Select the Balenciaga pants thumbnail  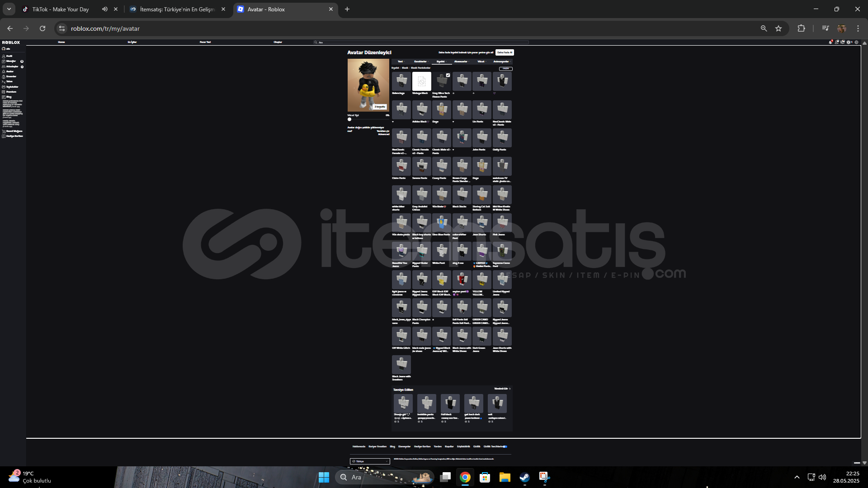tap(401, 81)
